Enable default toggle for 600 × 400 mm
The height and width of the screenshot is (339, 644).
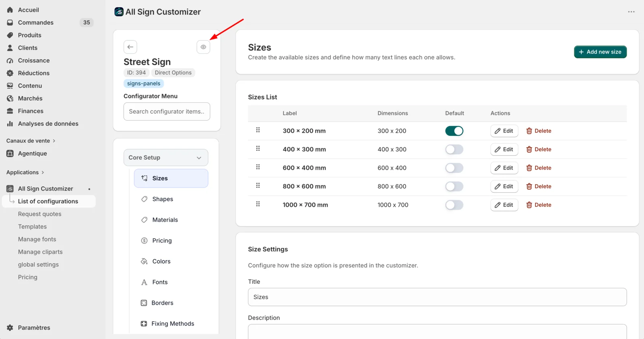[x=454, y=168]
